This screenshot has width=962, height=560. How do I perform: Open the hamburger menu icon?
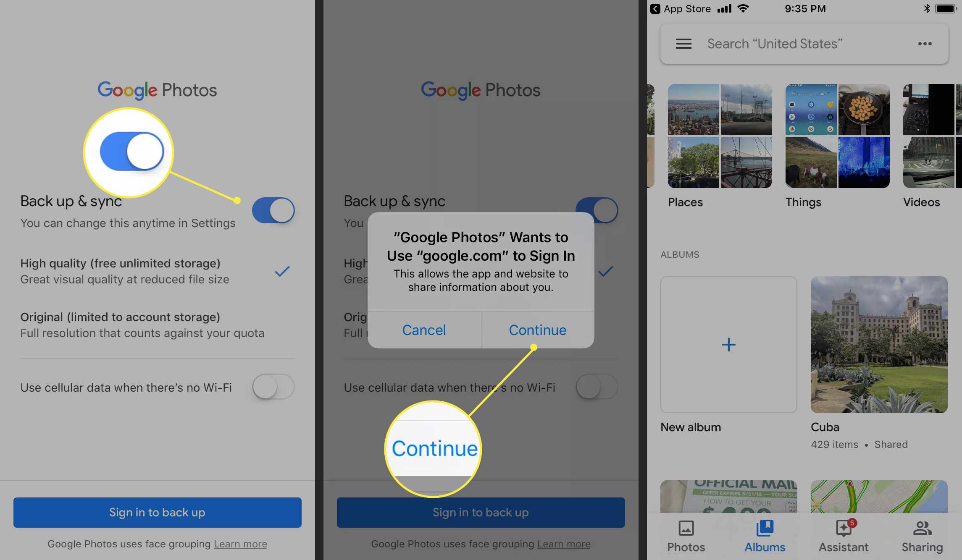pyautogui.click(x=684, y=43)
